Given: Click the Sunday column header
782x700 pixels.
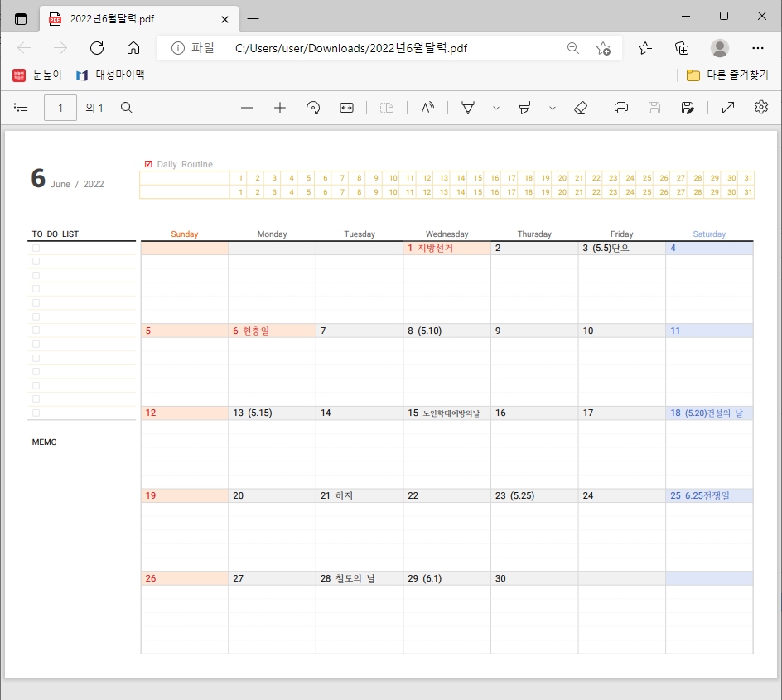Looking at the screenshot, I should coord(185,234).
